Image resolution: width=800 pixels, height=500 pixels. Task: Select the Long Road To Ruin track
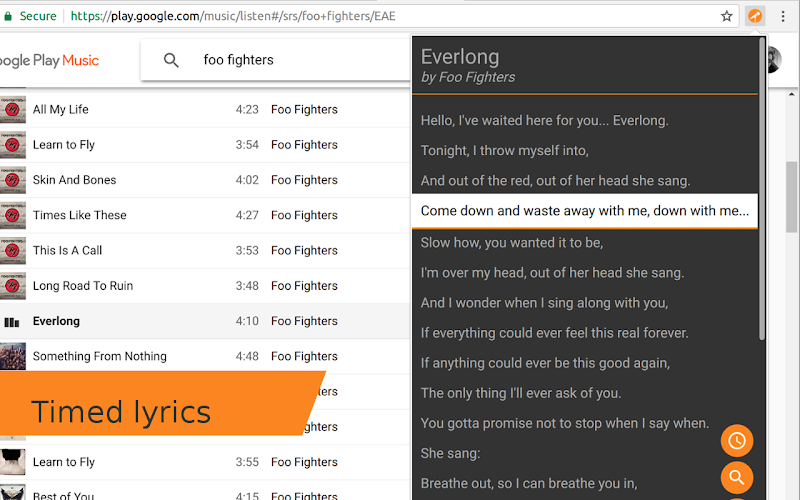(x=83, y=286)
